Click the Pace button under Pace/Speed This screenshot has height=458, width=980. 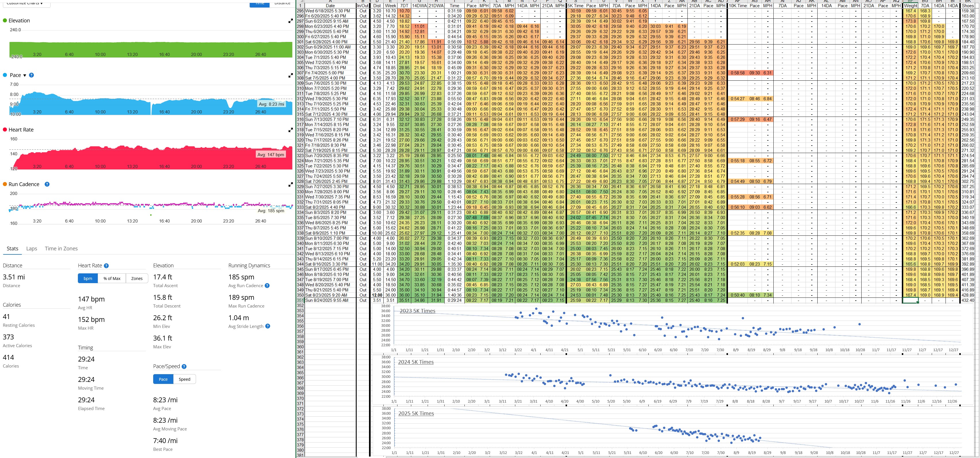click(x=163, y=379)
